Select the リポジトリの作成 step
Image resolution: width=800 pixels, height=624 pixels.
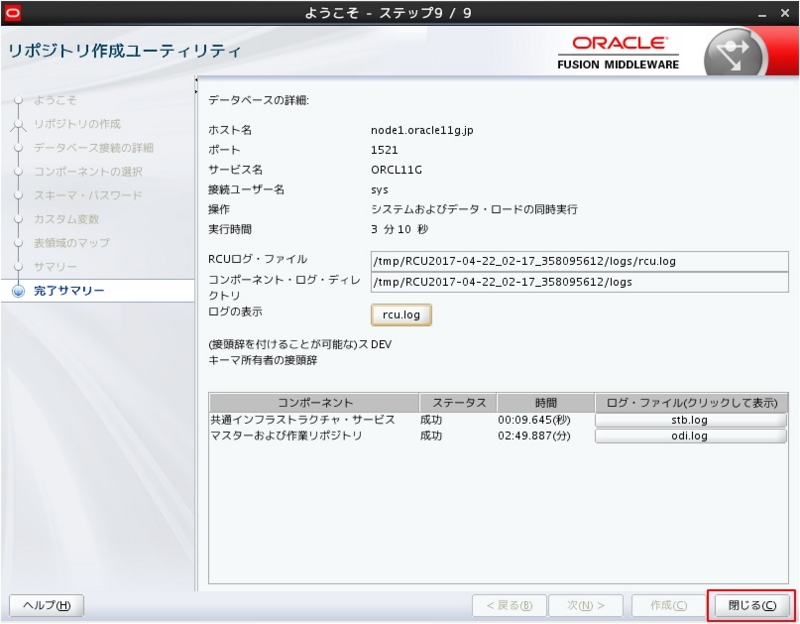(x=77, y=124)
